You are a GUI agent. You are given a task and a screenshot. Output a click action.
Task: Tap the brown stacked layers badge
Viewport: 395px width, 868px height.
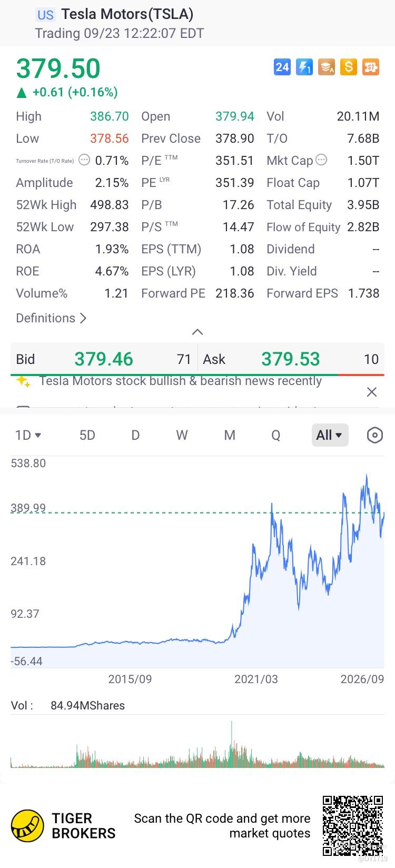(x=327, y=67)
